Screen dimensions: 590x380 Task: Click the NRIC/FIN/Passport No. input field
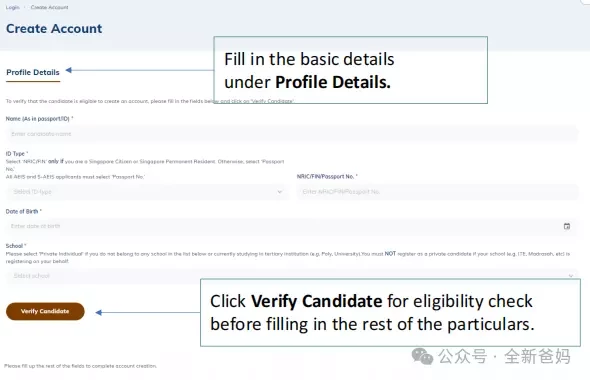[438, 192]
